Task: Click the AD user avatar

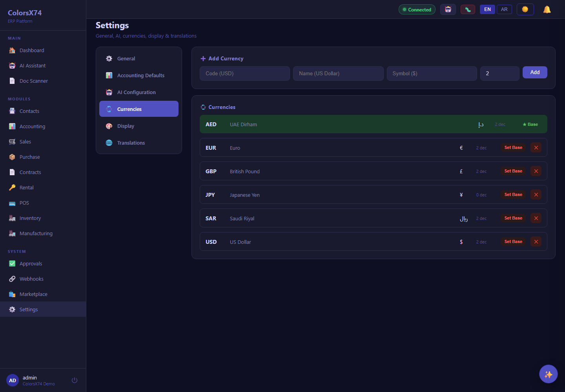Action: click(x=13, y=380)
